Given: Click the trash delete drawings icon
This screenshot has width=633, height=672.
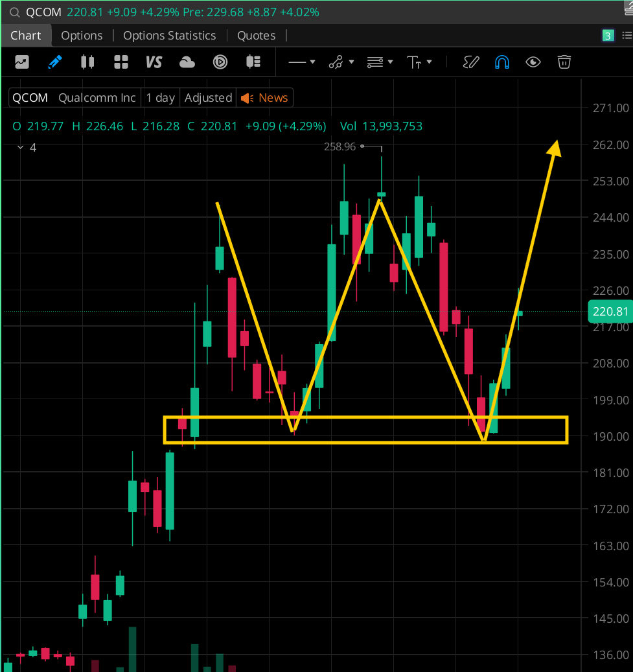Looking at the screenshot, I should point(564,62).
